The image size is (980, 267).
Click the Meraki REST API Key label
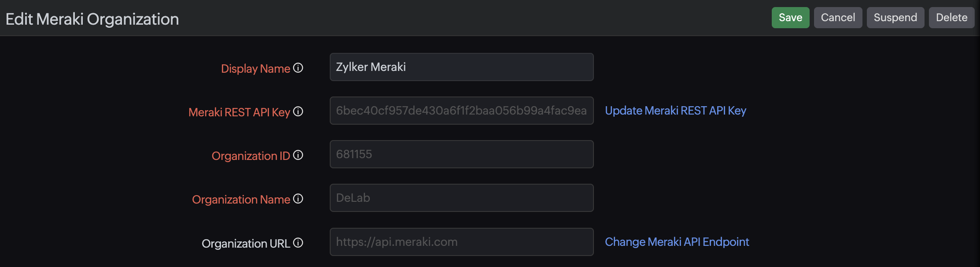click(x=239, y=112)
